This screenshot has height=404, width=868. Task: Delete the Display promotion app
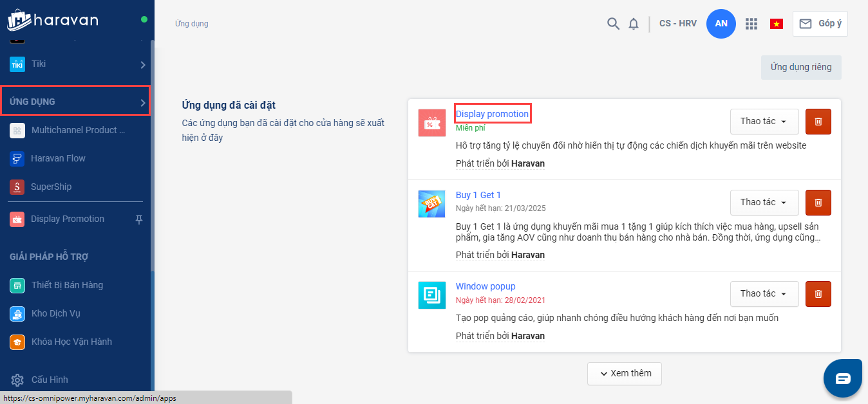pos(818,122)
